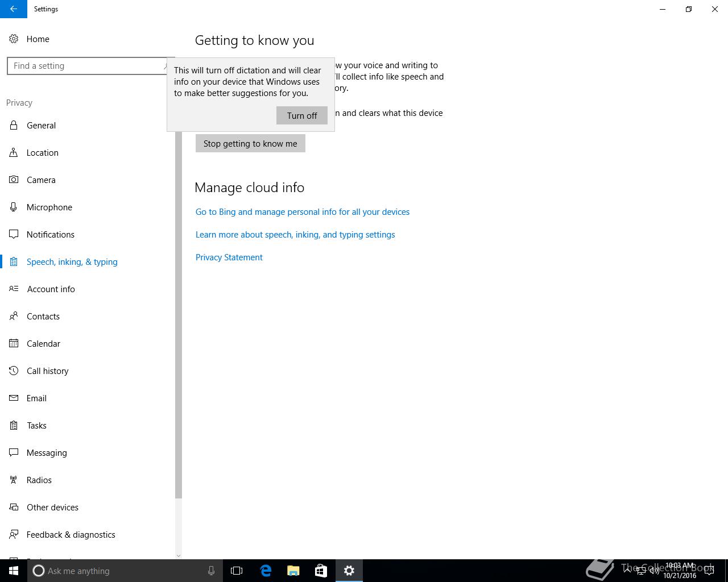This screenshot has width=728, height=582.
Task: Open Home via the gear icon
Action: (x=14, y=39)
